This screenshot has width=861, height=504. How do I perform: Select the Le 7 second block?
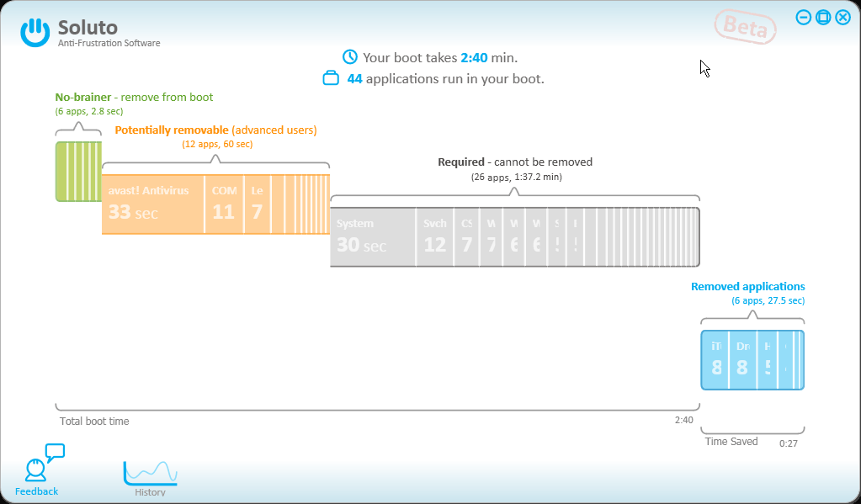tap(257, 204)
